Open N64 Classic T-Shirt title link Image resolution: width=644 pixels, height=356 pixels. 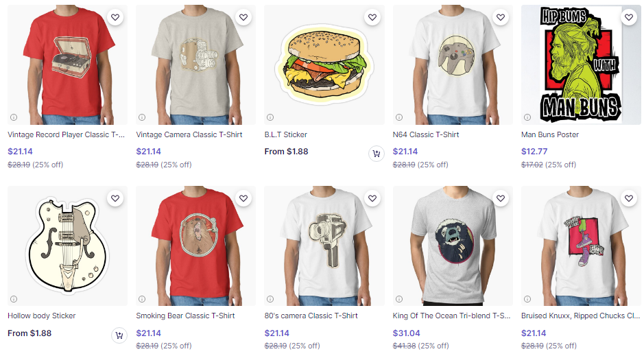pyautogui.click(x=425, y=134)
